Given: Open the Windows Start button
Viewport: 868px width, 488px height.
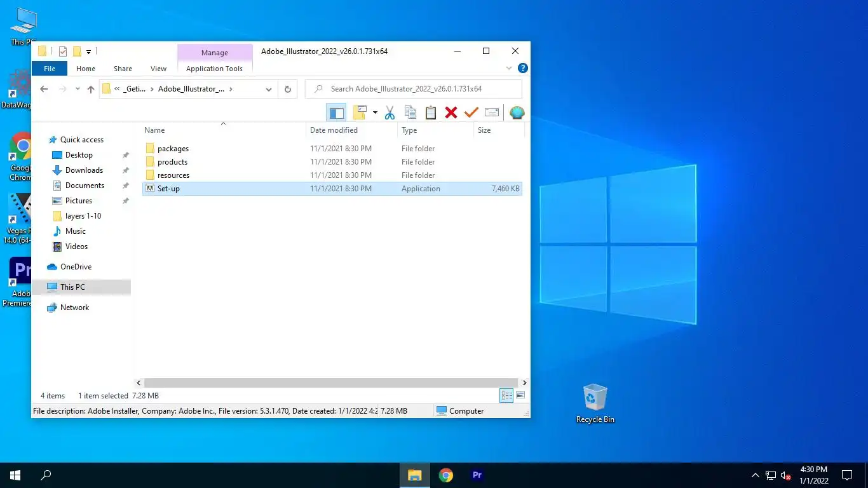Looking at the screenshot, I should [15, 475].
